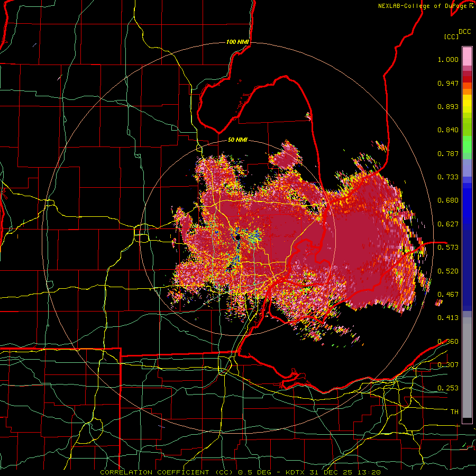This screenshot has width=476, height=476.
Task: Click the 0.413 legend value
Action: pos(448,318)
